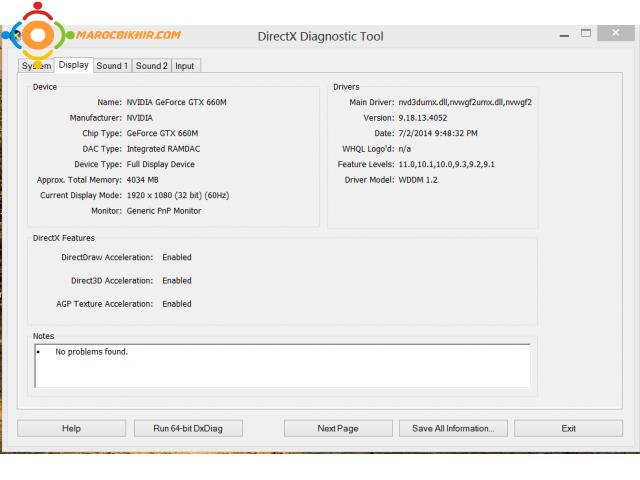640x480 pixels.
Task: Click monitor value 'Generic PnP Monitor'
Action: click(x=164, y=211)
